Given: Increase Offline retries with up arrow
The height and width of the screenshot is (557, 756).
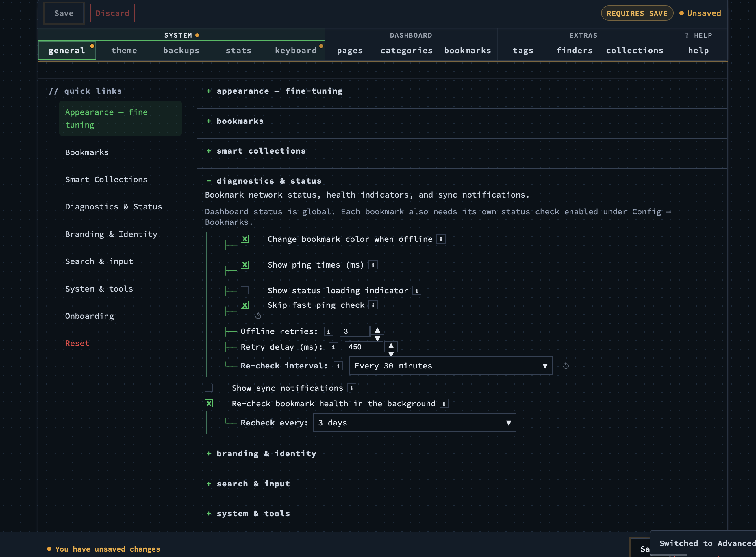Looking at the screenshot, I should pyautogui.click(x=377, y=330).
